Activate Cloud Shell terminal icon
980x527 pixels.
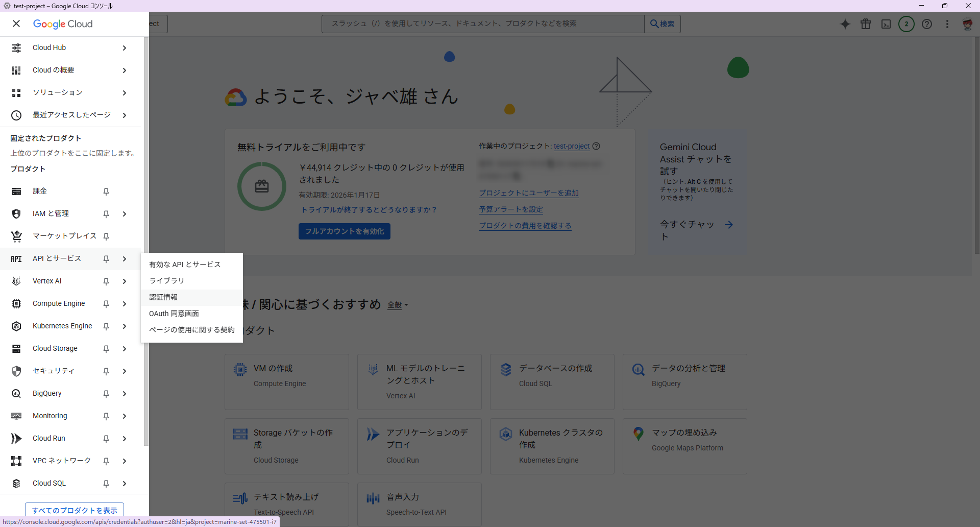click(886, 24)
